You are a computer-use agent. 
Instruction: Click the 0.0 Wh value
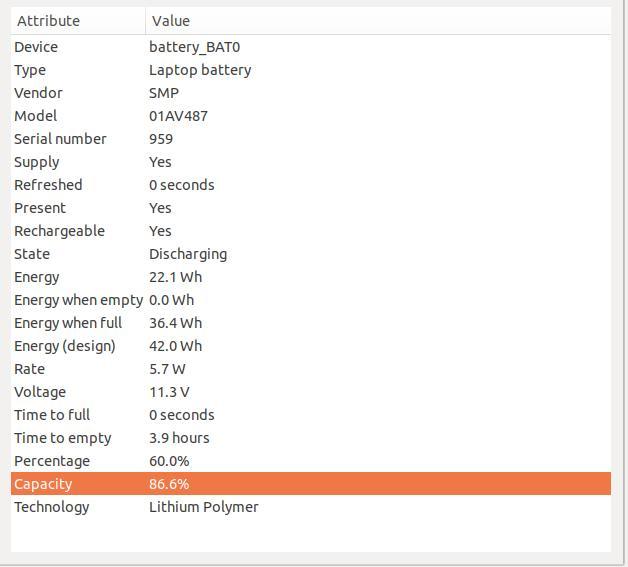(x=171, y=300)
